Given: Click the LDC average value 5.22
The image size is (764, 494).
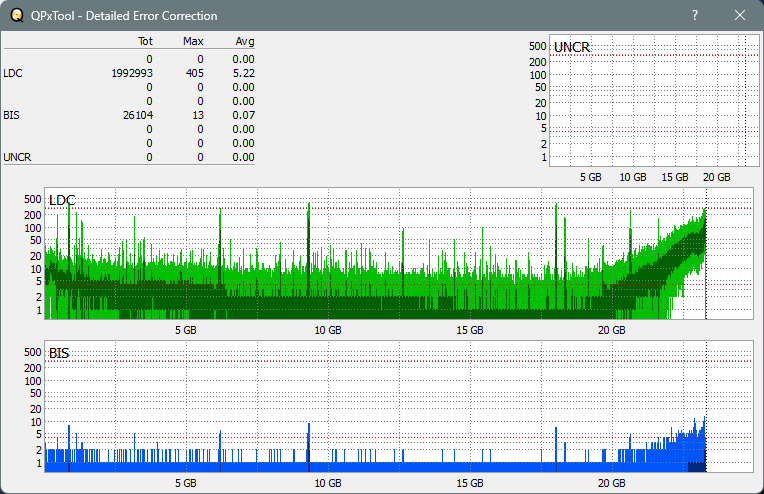Looking at the screenshot, I should click(x=244, y=73).
